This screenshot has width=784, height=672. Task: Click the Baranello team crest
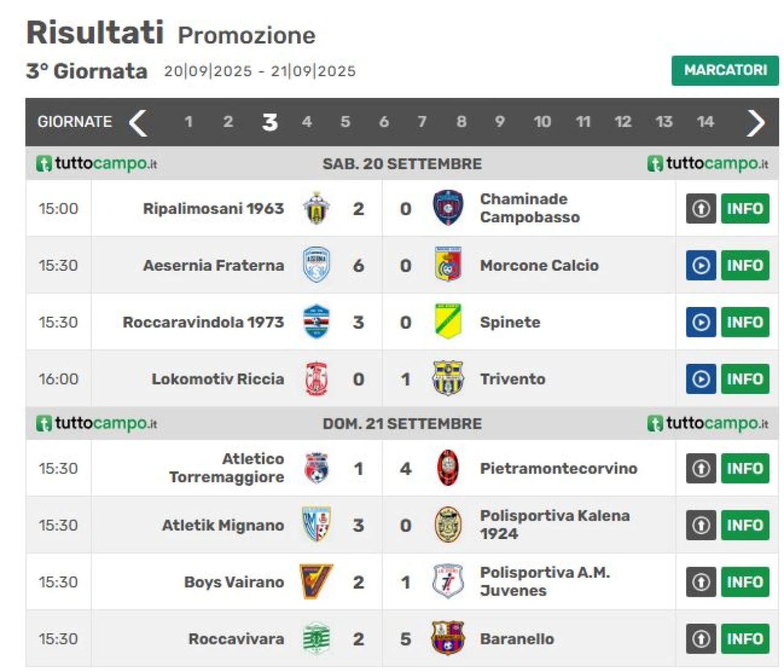[x=448, y=638]
